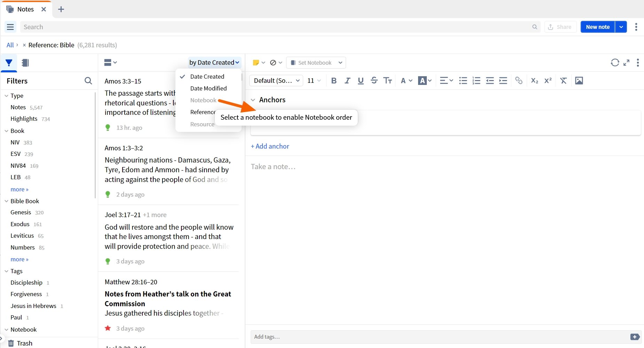Screen dimensions: 644x348
Task: Expand the note editor to full size
Action: (x=626, y=63)
